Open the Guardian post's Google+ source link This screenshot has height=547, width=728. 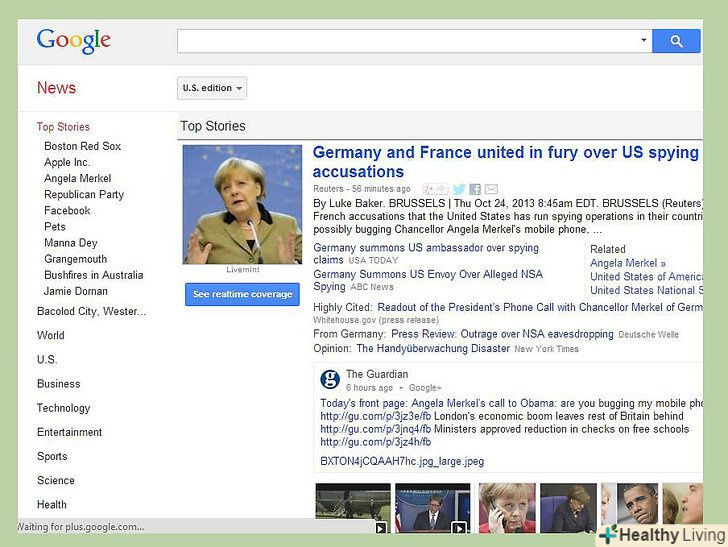click(x=425, y=388)
